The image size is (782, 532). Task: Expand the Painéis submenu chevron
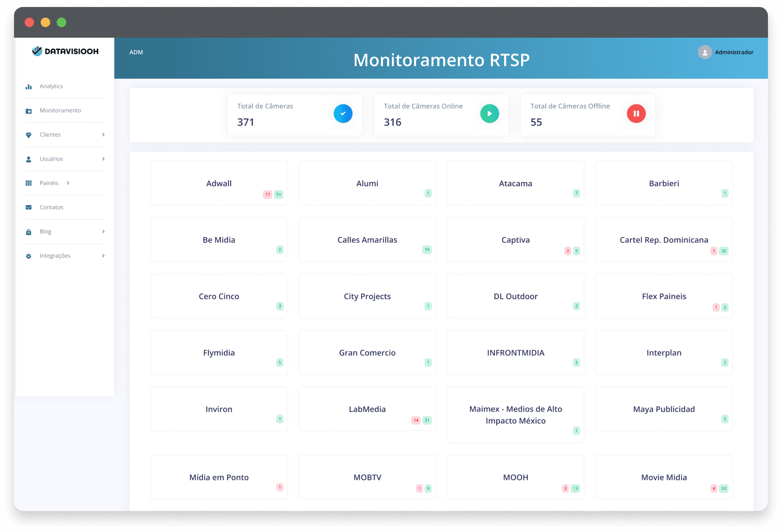pyautogui.click(x=68, y=183)
